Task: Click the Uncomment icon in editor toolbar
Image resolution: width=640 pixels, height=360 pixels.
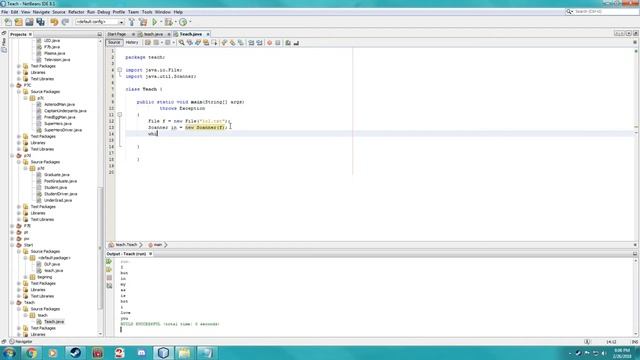Action: point(296,42)
